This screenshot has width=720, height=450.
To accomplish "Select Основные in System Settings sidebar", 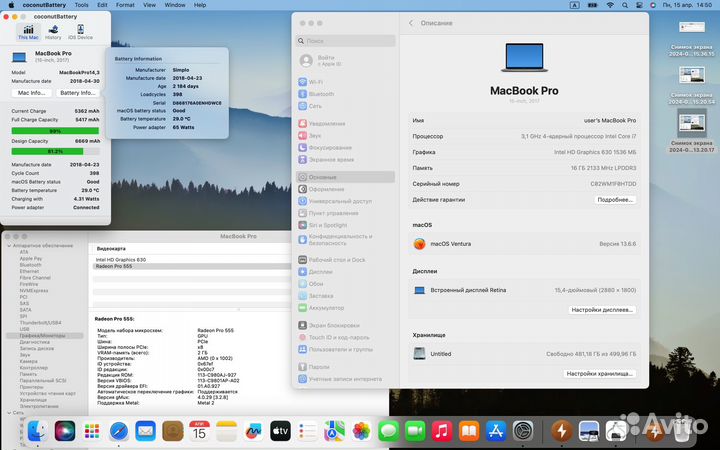I will [345, 177].
